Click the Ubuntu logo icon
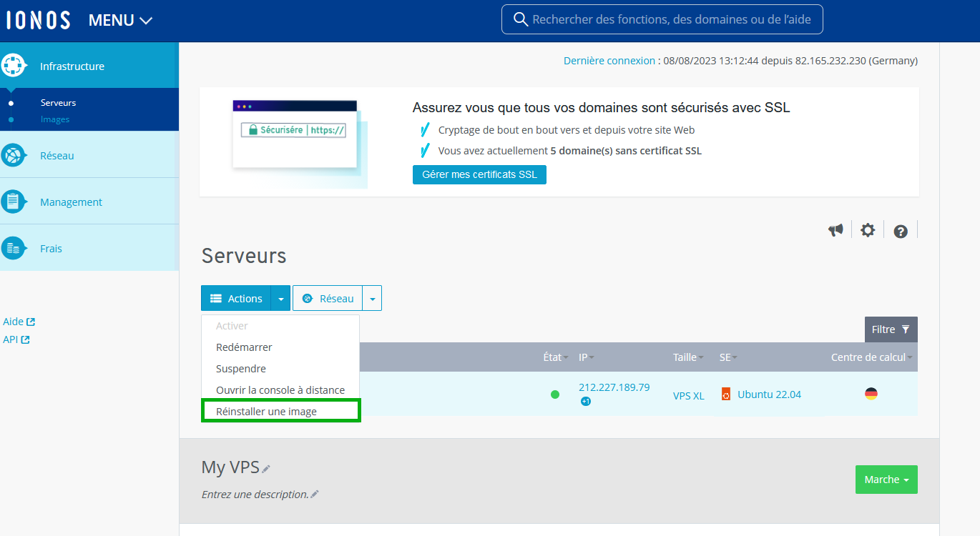The height and width of the screenshot is (536, 980). (726, 394)
